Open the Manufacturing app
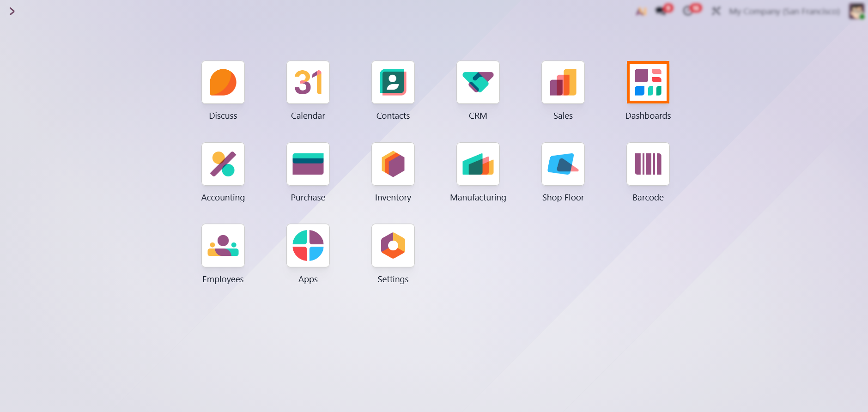Screen dimensions: 868x412 (x=478, y=164)
